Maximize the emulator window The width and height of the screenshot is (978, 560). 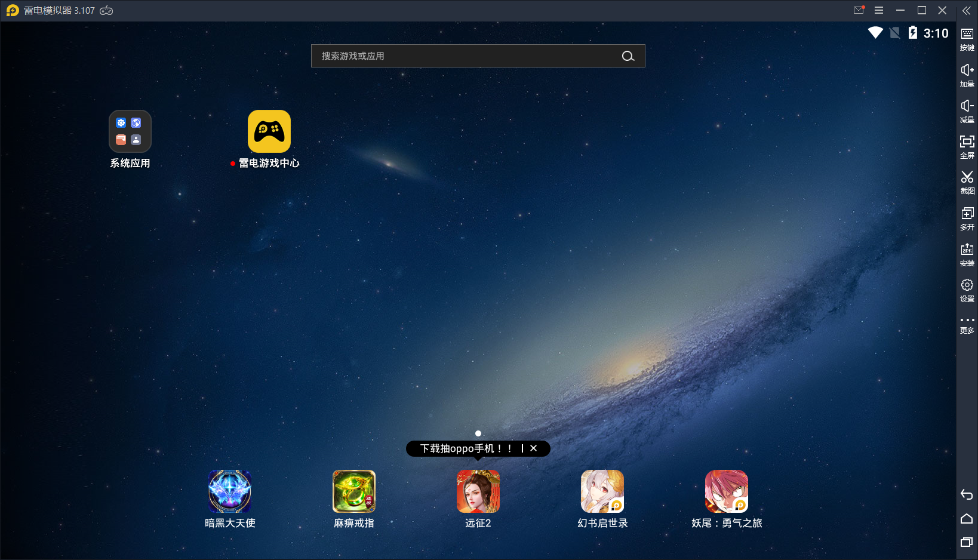pyautogui.click(x=922, y=10)
